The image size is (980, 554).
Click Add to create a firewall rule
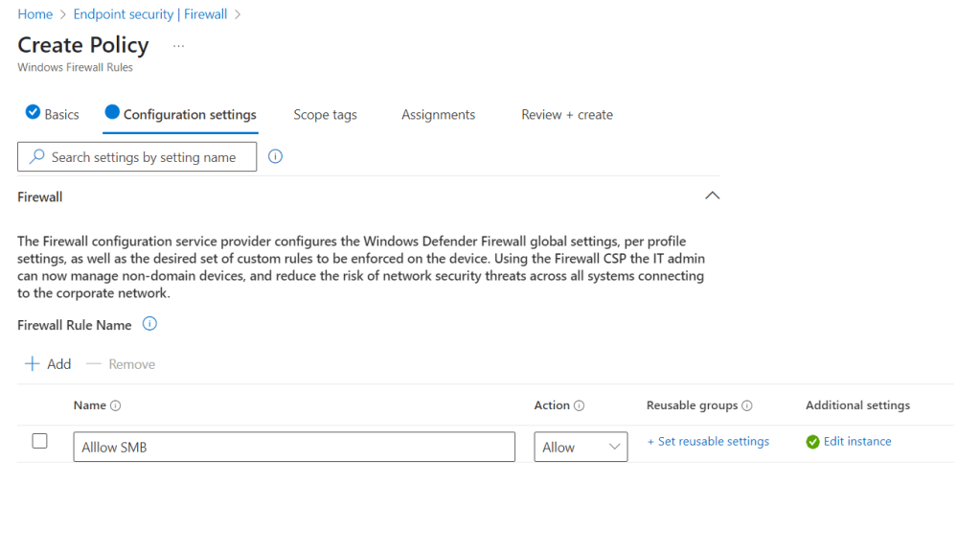pyautogui.click(x=48, y=364)
